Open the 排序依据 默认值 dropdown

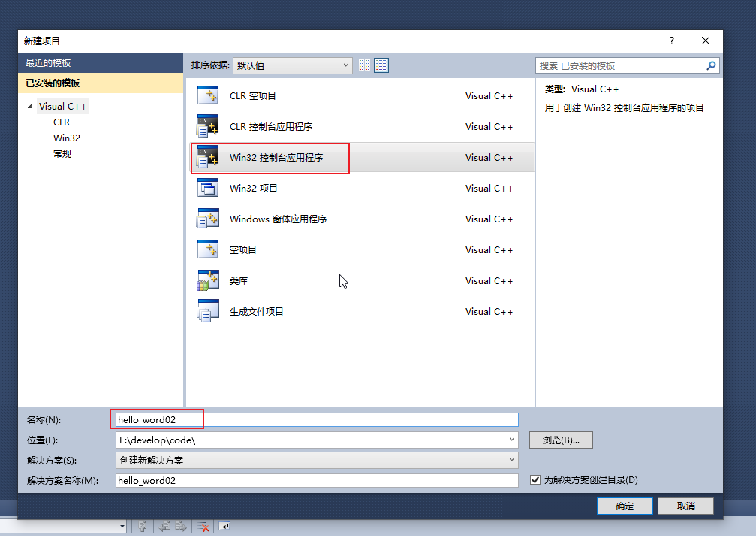tap(292, 65)
